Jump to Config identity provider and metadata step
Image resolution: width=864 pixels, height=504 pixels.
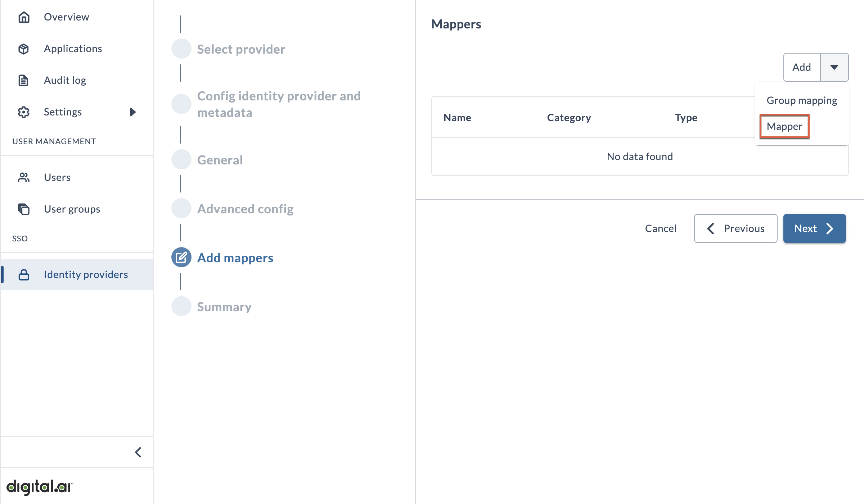[279, 104]
